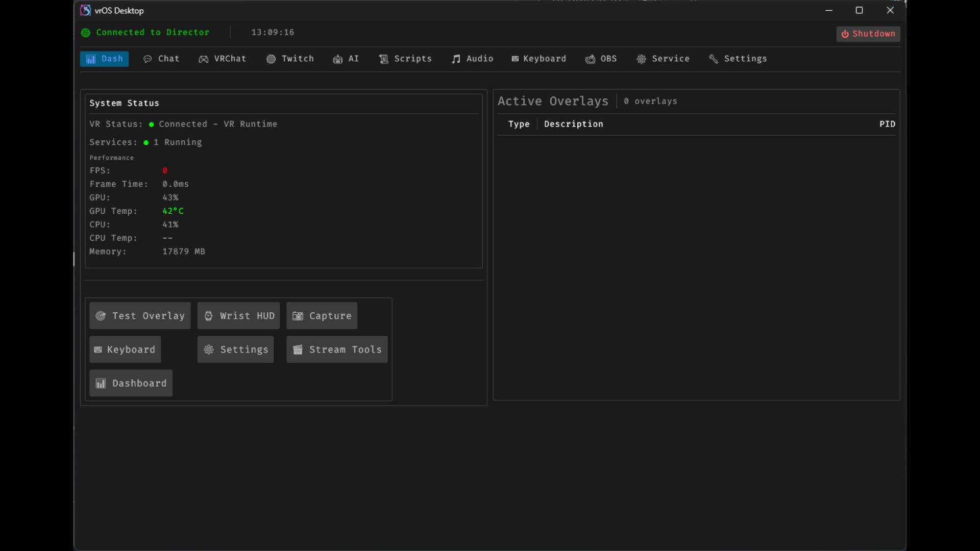Click the Capture camera button
Screen dimensions: 980x551
coord(322,316)
